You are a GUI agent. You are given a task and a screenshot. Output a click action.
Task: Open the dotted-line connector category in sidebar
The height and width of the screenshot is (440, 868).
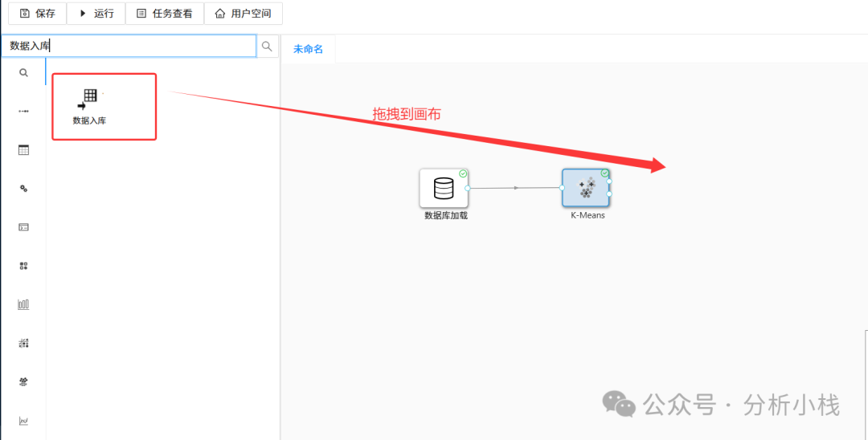(23, 111)
